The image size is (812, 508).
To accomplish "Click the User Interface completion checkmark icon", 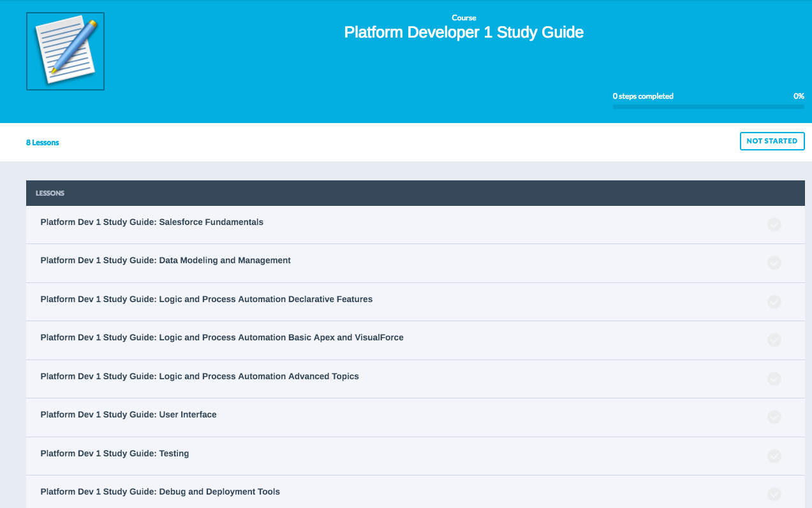I will pyautogui.click(x=774, y=417).
